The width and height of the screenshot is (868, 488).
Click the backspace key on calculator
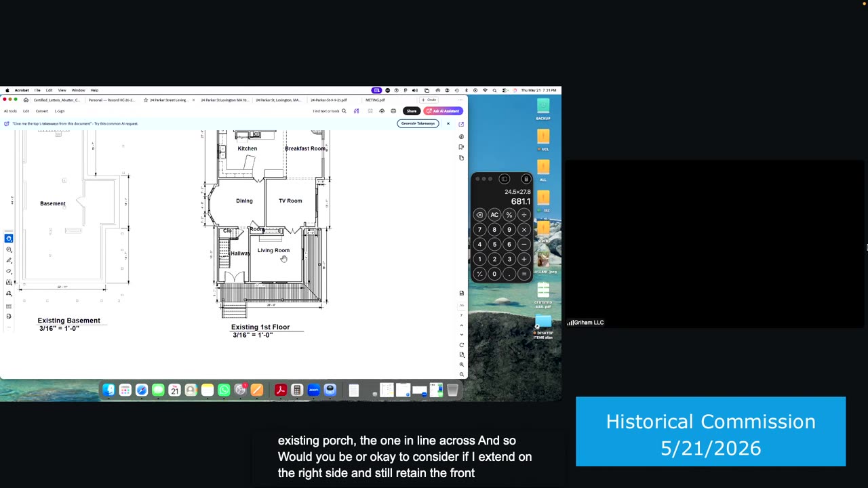click(x=479, y=215)
